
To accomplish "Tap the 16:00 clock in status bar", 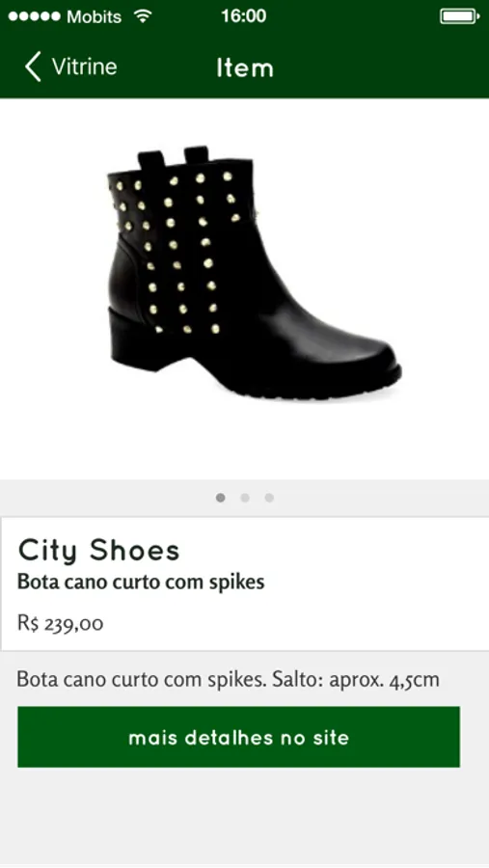I will point(244,16).
